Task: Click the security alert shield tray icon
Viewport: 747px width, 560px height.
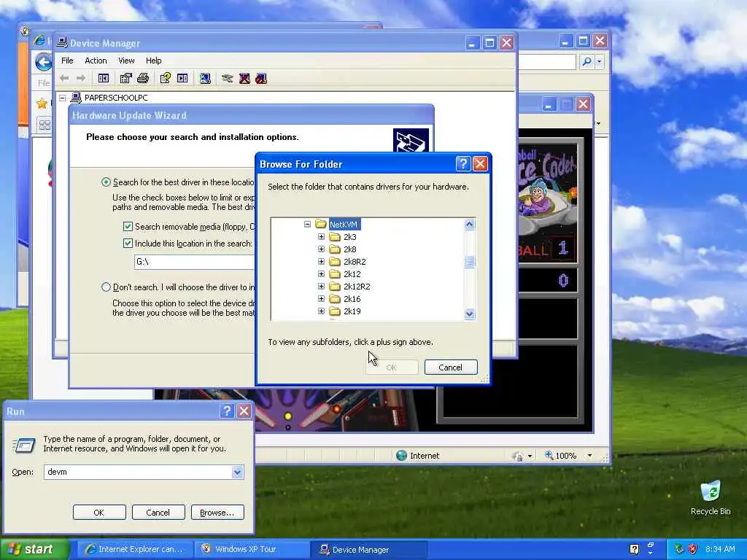Action: pyautogui.click(x=693, y=549)
